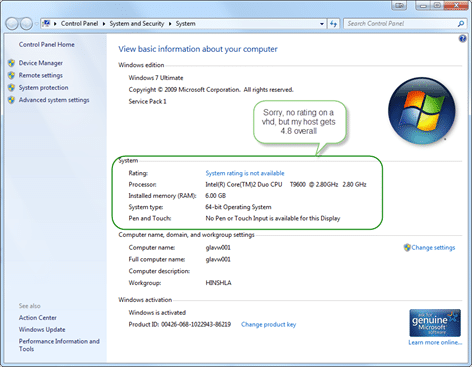Open Advanced system settings link
The width and height of the screenshot is (472, 367).
pos(54,100)
